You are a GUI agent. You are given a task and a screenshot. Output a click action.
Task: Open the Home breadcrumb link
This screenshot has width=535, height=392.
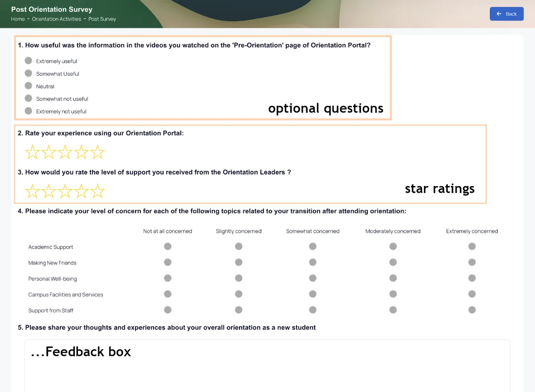(x=18, y=19)
